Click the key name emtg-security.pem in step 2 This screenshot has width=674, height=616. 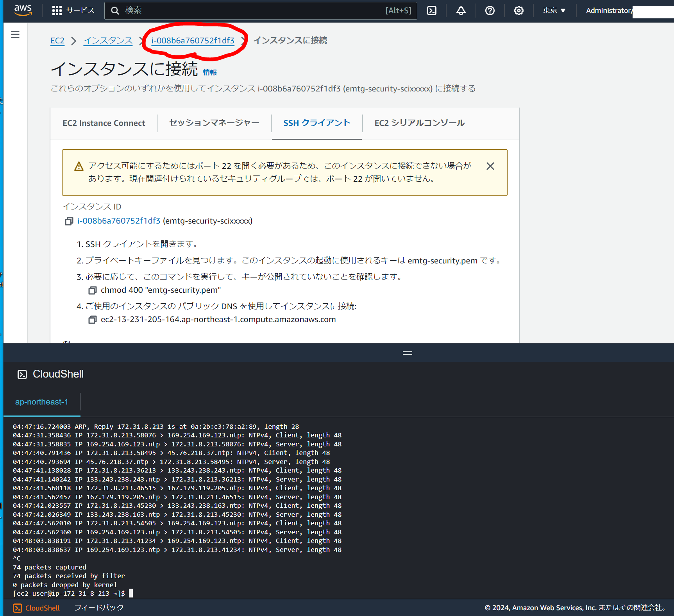[443, 261]
